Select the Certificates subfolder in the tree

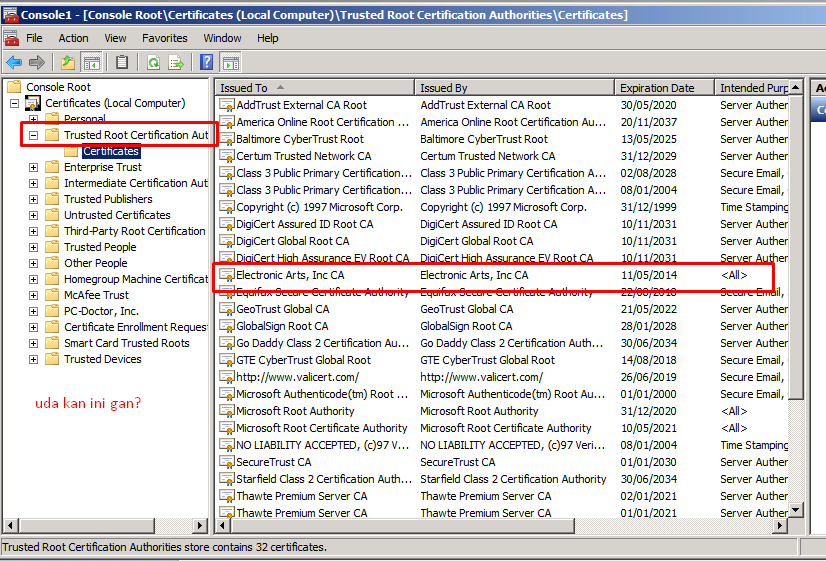pos(111,151)
